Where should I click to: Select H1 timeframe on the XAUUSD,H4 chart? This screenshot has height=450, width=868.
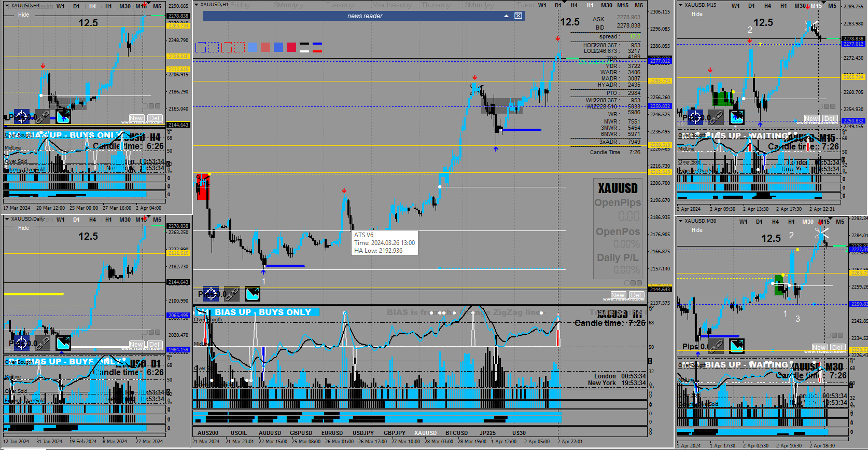pos(108,6)
